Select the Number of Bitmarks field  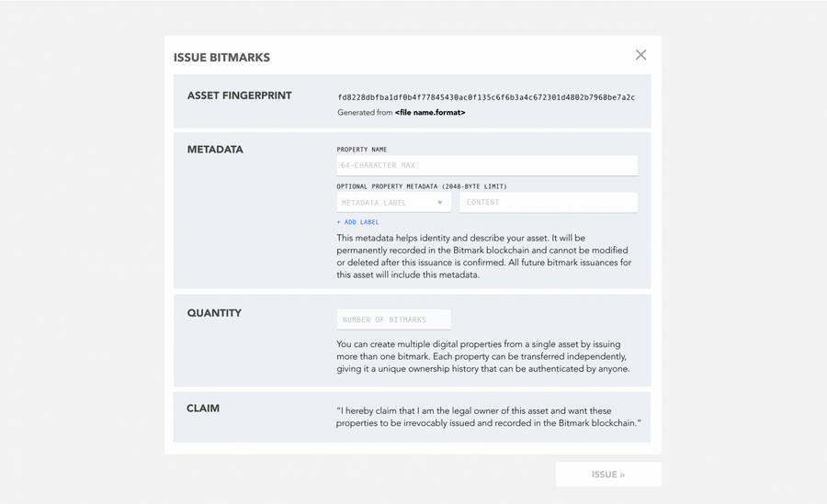[x=393, y=319]
